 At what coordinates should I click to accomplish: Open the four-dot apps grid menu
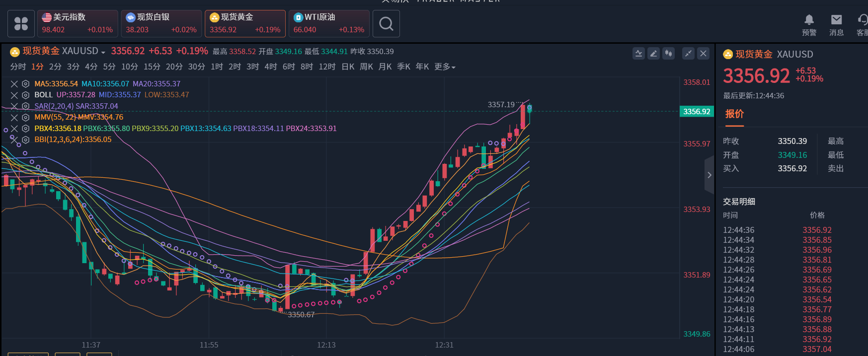pyautogui.click(x=21, y=24)
